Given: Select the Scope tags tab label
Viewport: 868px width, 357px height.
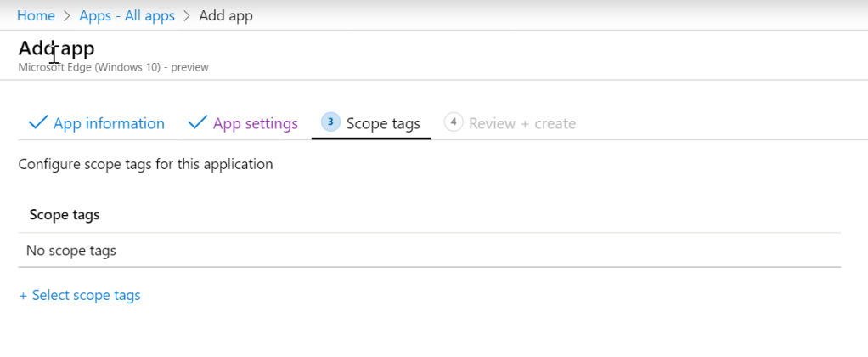Looking at the screenshot, I should (x=383, y=123).
